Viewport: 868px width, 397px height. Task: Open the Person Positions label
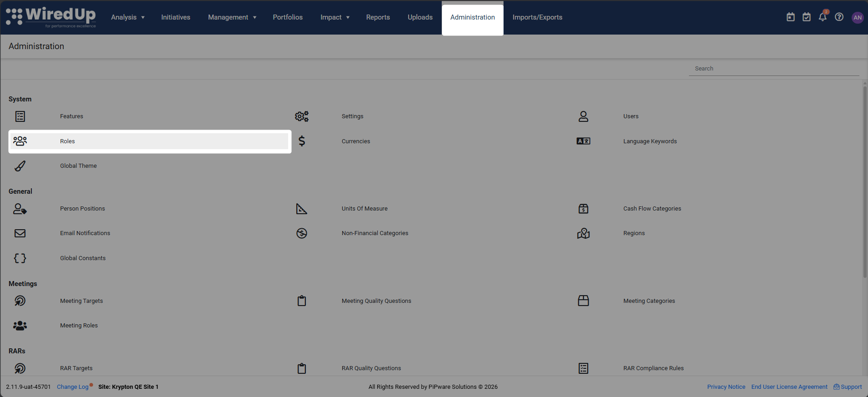82,209
